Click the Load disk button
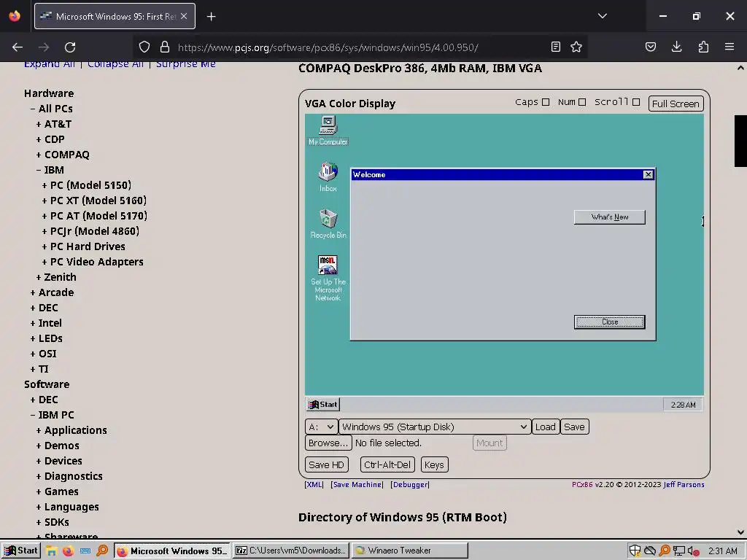The image size is (747, 560). (x=545, y=427)
